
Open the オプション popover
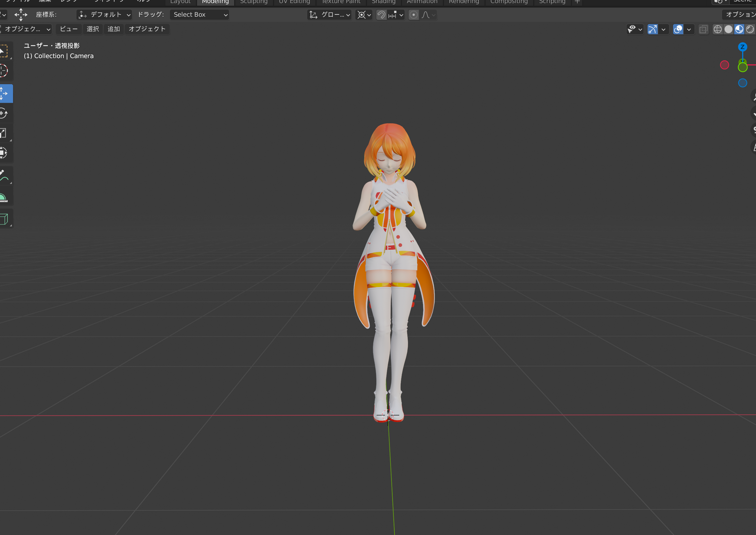click(740, 15)
